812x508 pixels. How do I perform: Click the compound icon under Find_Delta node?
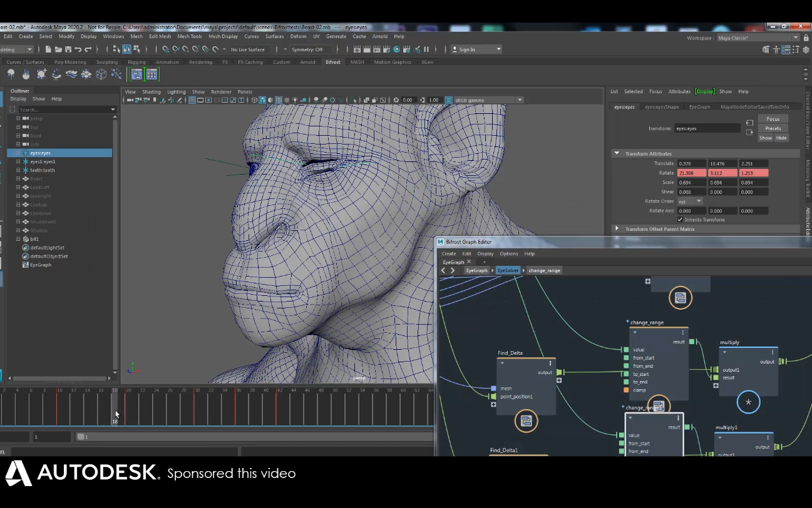(526, 421)
